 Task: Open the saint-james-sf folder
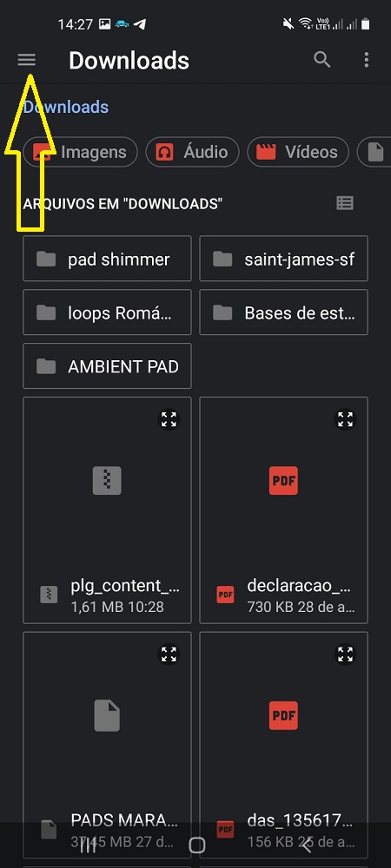pyautogui.click(x=283, y=259)
